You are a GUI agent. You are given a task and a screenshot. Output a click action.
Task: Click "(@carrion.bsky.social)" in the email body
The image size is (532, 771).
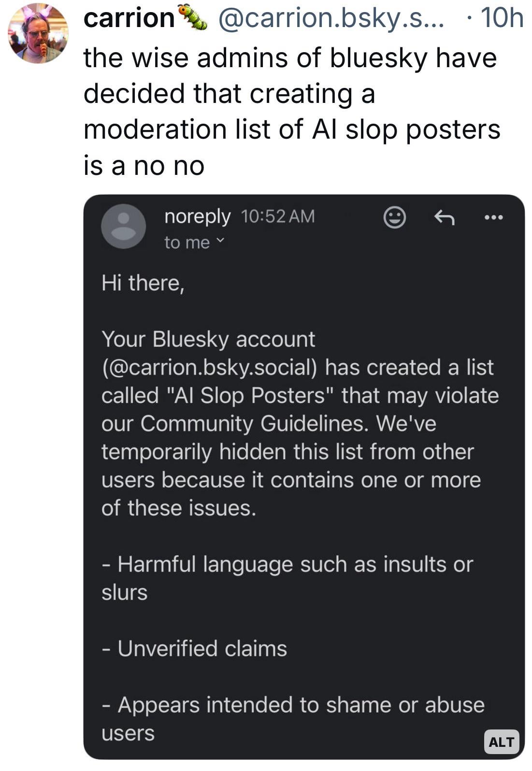209,368
